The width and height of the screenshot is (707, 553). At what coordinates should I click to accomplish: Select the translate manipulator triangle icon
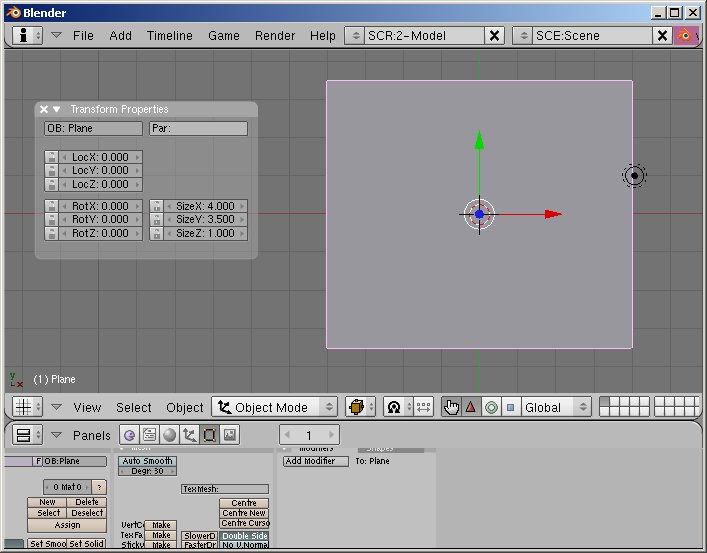[x=471, y=407]
